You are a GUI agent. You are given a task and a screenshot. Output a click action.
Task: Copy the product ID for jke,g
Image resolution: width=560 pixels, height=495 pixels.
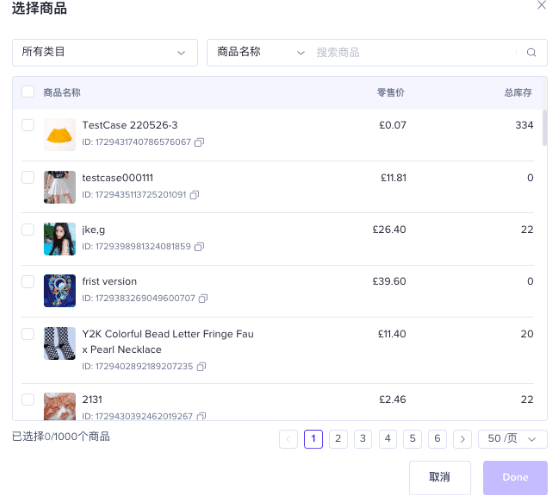pos(199,246)
